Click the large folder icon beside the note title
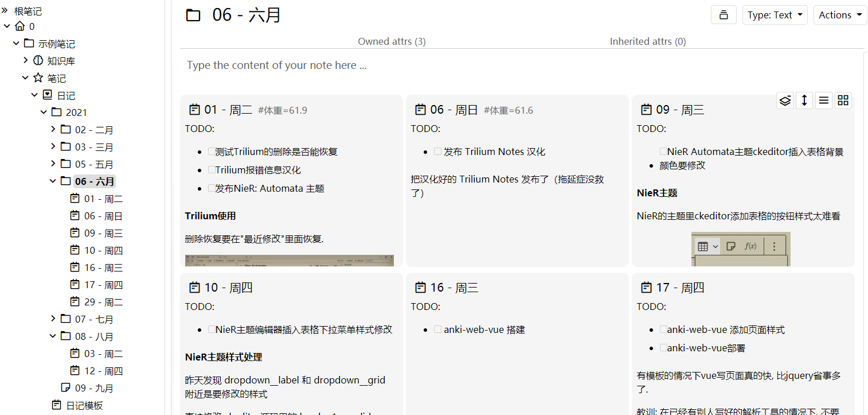Image resolution: width=868 pixels, height=415 pixels. click(193, 15)
